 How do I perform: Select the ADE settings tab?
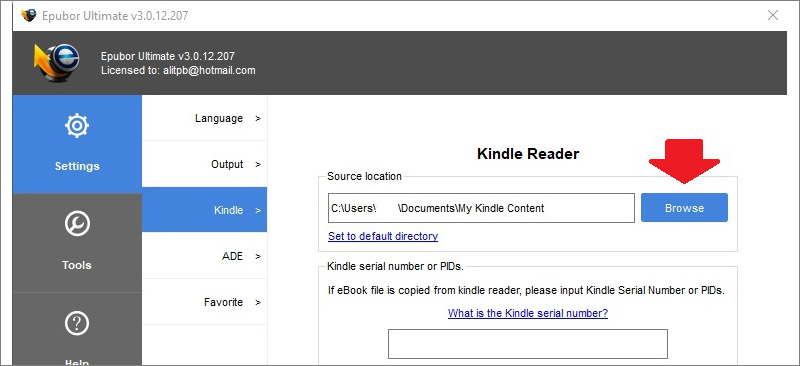pos(205,256)
